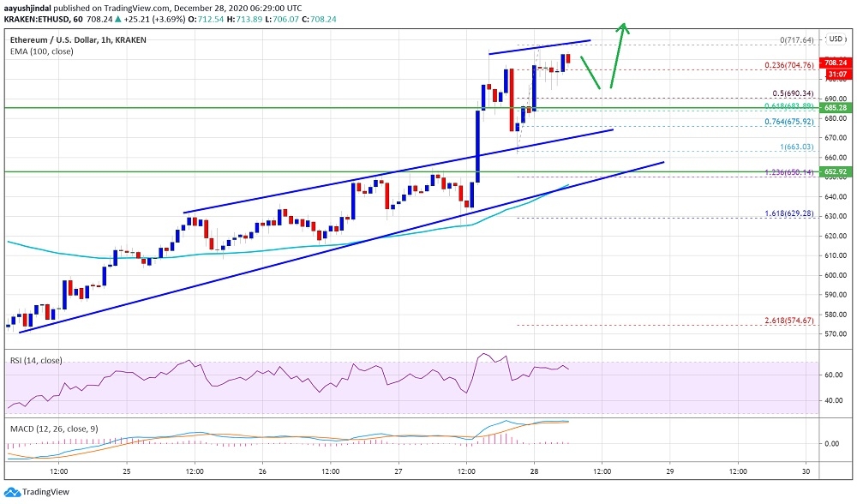Click the red 708.24 current price tag

click(836, 63)
